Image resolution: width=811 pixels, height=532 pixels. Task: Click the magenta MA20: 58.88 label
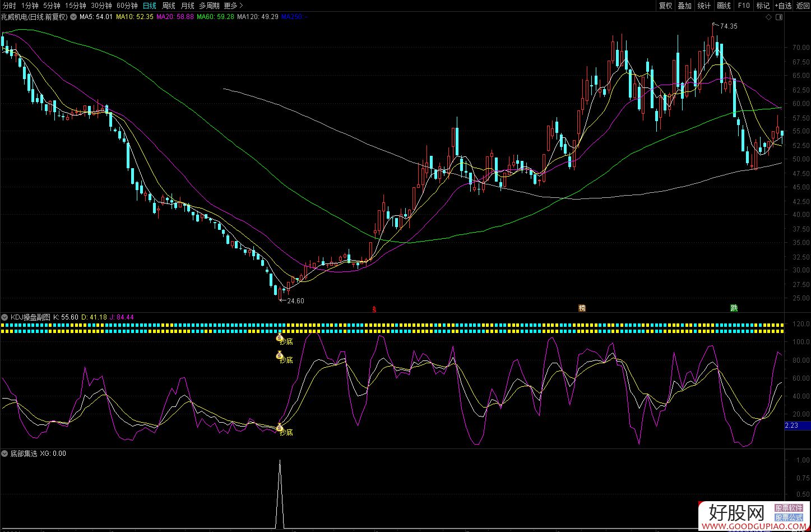tap(175, 17)
